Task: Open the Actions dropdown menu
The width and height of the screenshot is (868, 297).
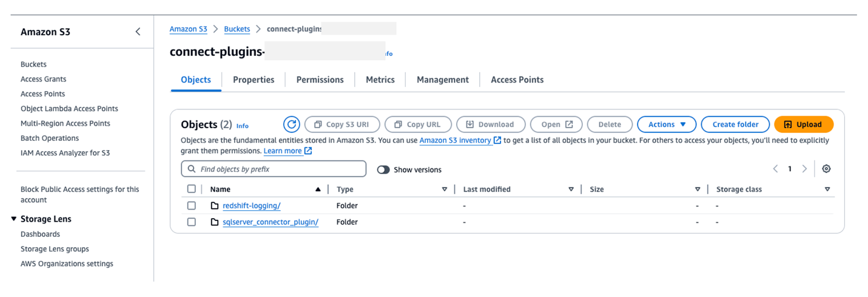Action: click(667, 125)
